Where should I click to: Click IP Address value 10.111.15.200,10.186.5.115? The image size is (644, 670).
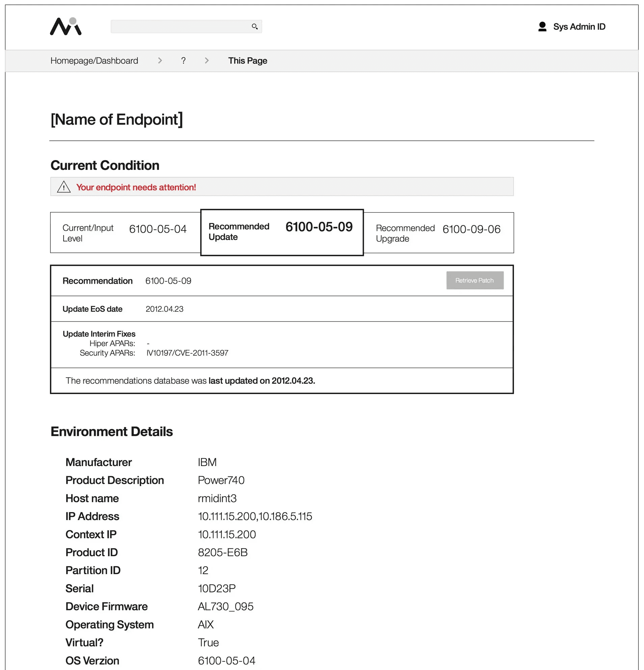coord(255,516)
